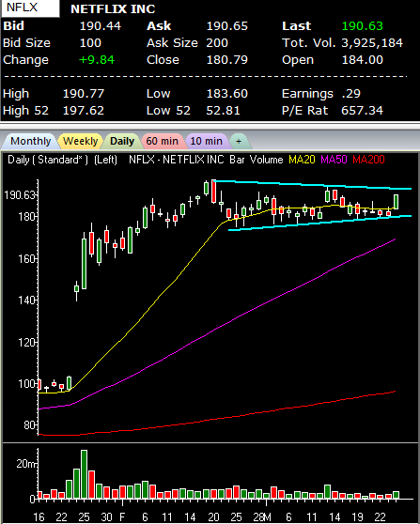This screenshot has height=524, width=420.
Task: Click the 160 price axis label
Action: click(26, 258)
